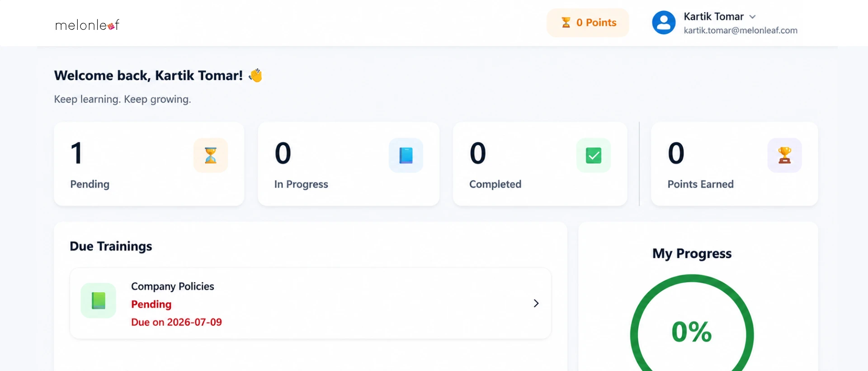Click the hourglass icon in Points badge
This screenshot has width=868, height=371.
coord(566,22)
